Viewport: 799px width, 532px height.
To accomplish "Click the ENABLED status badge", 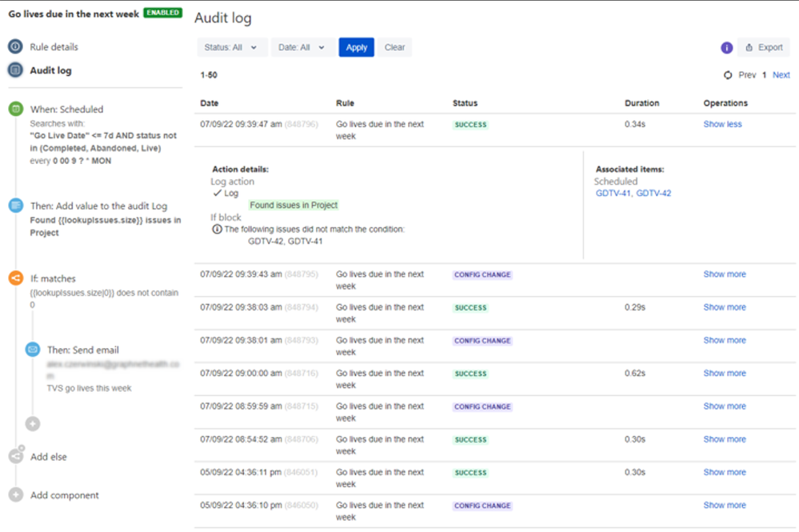I will coord(163,12).
